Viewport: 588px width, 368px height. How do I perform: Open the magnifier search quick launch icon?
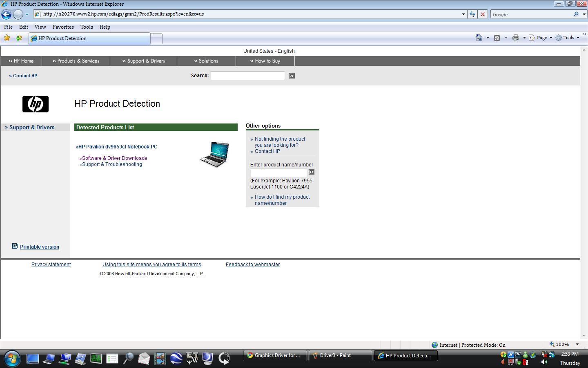tap(128, 359)
